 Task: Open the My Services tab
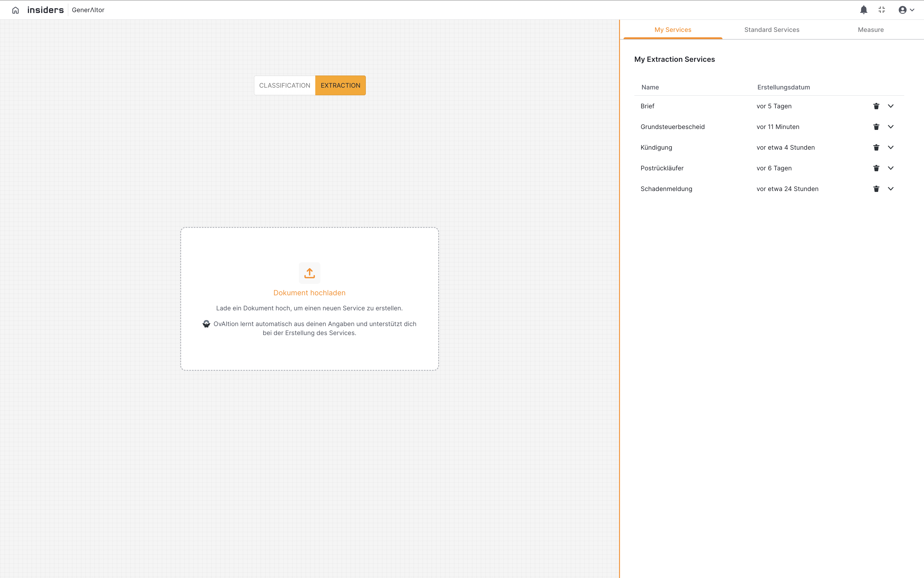tap(673, 30)
